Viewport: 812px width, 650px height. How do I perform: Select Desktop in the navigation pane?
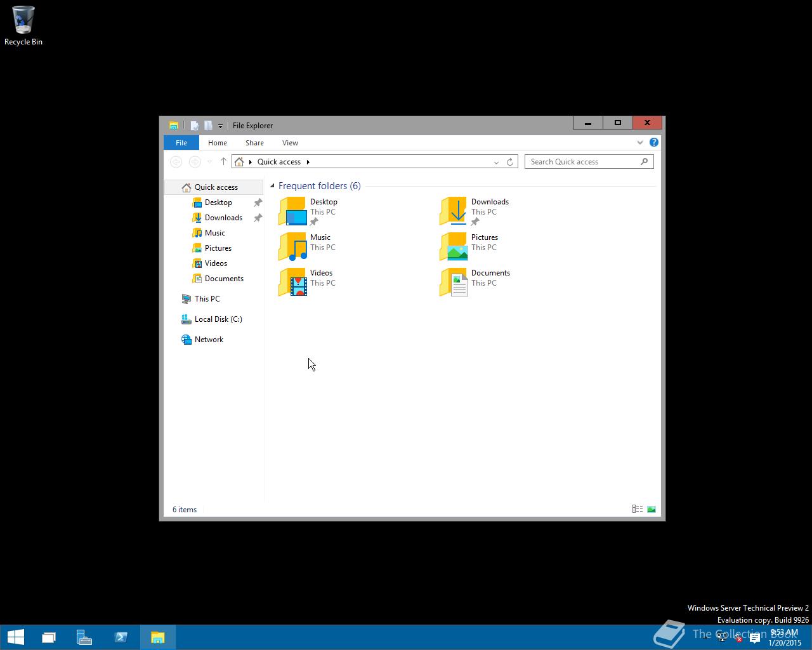point(218,202)
